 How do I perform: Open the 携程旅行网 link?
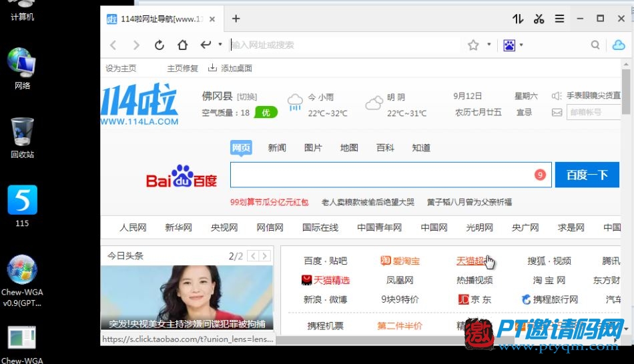549,300
